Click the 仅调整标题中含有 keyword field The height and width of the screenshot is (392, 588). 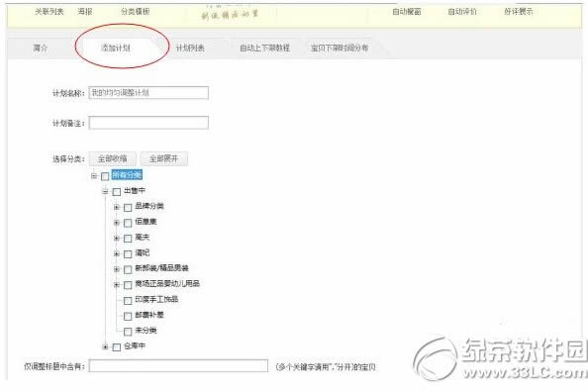point(178,366)
